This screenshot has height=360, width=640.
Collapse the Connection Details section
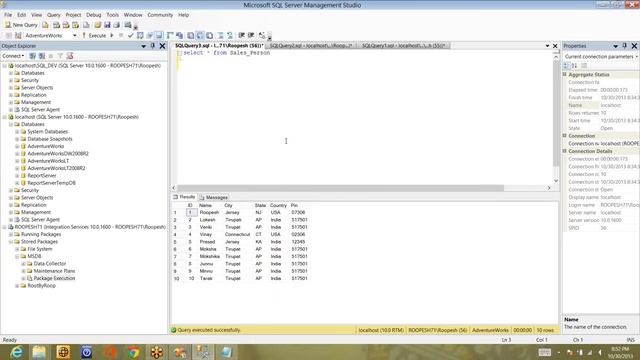point(565,151)
